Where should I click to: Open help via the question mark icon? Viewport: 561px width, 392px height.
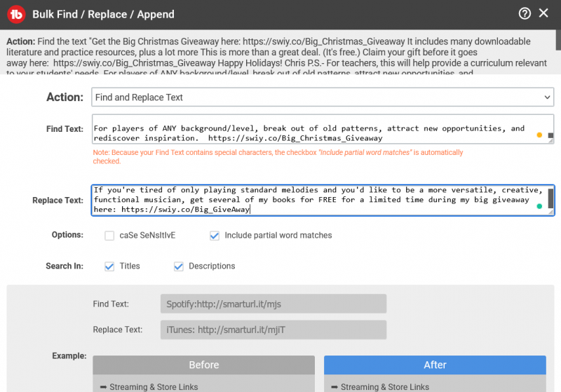(x=525, y=13)
